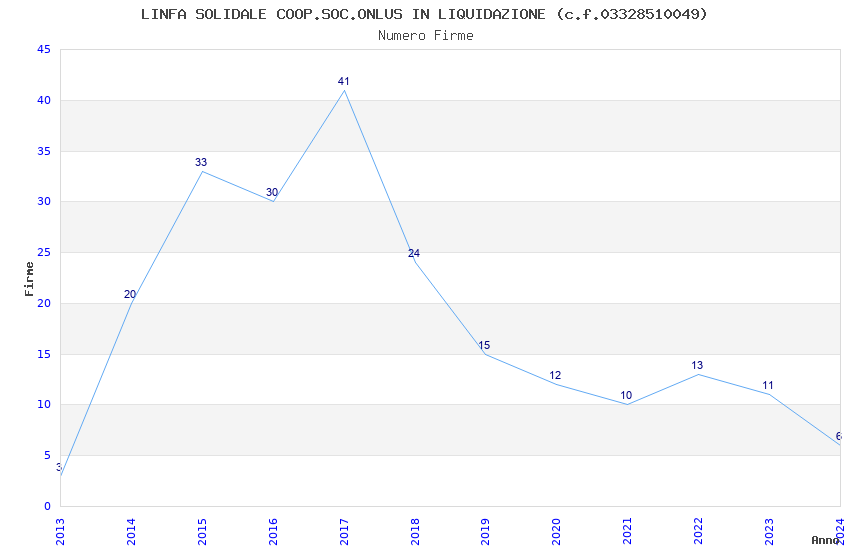Click the data label 30 at 2016
The width and height of the screenshot is (850, 550).
point(272,192)
